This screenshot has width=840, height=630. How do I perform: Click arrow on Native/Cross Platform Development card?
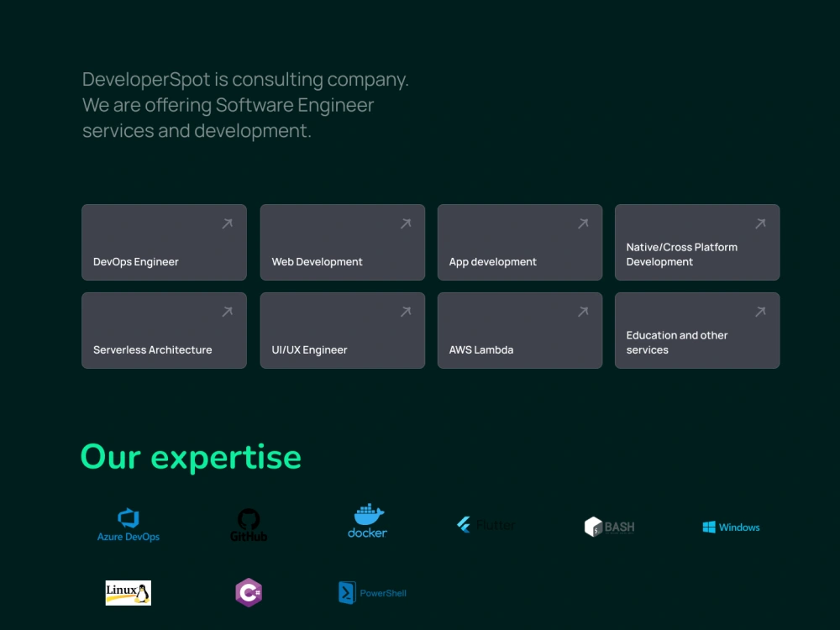click(x=761, y=223)
